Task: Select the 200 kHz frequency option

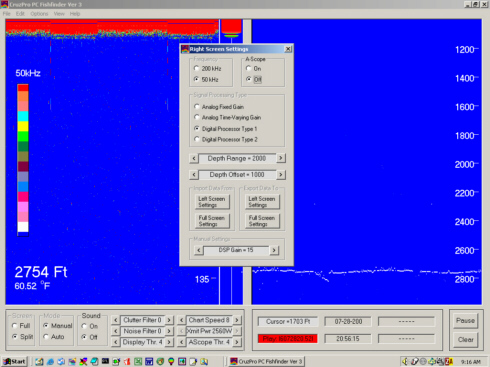Action: pyautogui.click(x=207, y=69)
